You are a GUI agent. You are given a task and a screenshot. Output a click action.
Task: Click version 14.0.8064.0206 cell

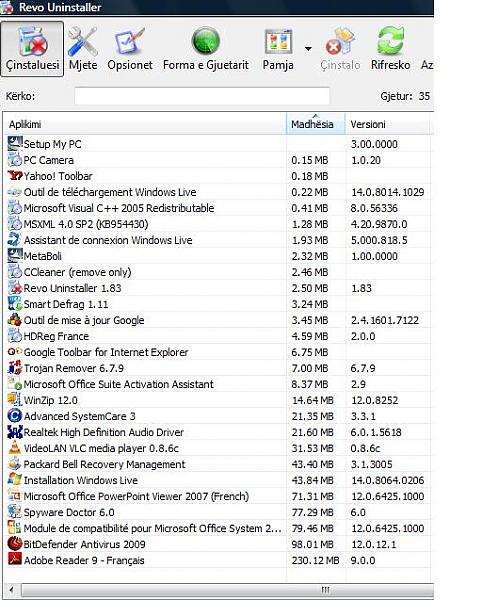tap(388, 480)
